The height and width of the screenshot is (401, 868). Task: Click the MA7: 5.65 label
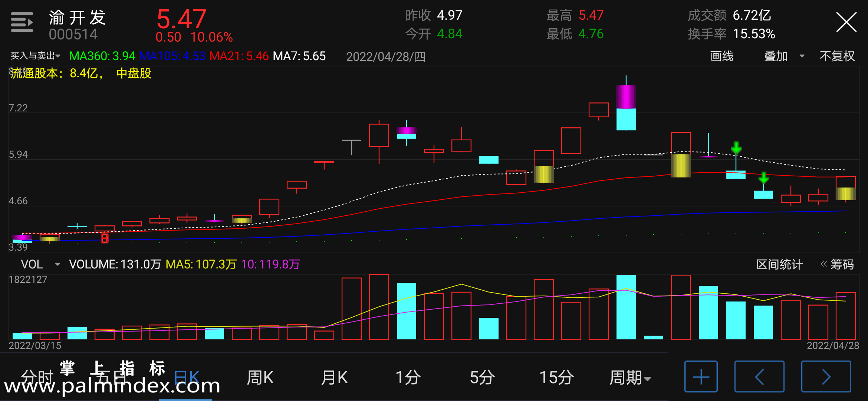[299, 56]
